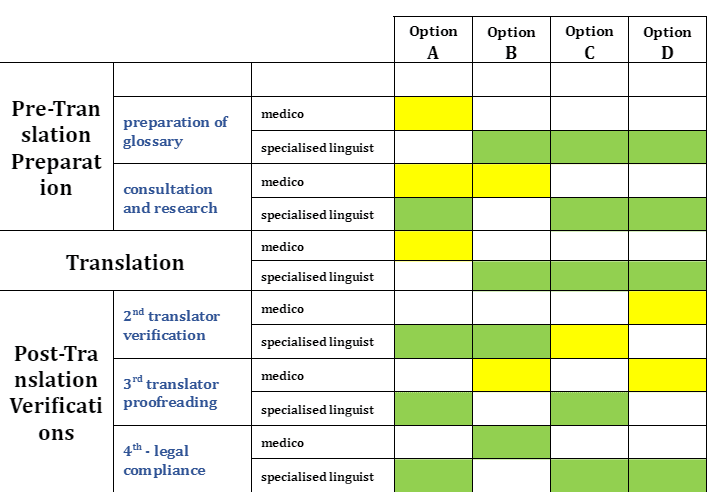Select the Translation section heading

click(125, 263)
